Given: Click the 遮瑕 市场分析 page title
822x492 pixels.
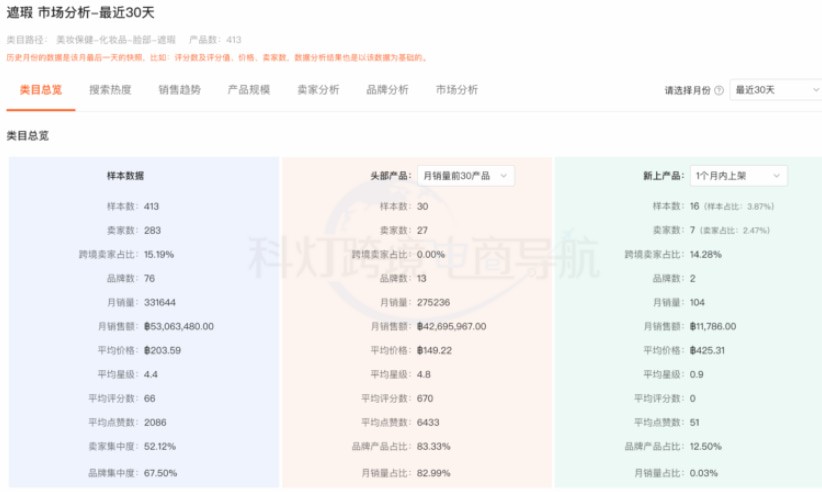Looking at the screenshot, I should 81,13.
